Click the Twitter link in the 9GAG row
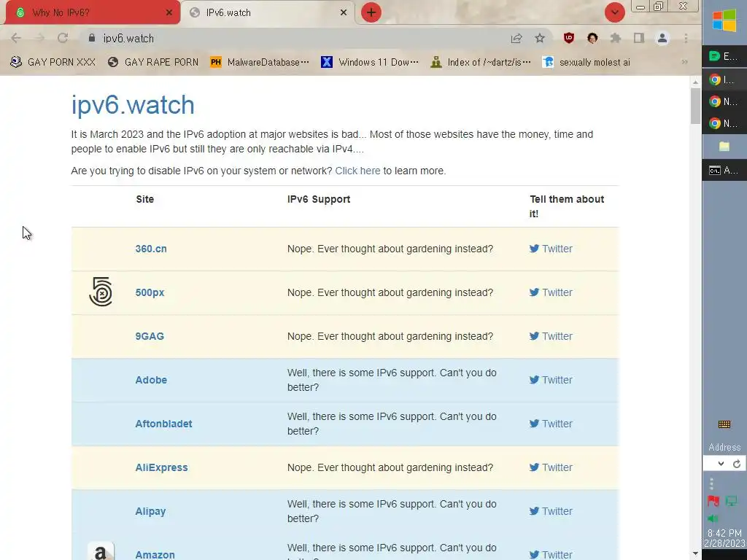Viewport: 747px width, 560px height. click(x=551, y=336)
